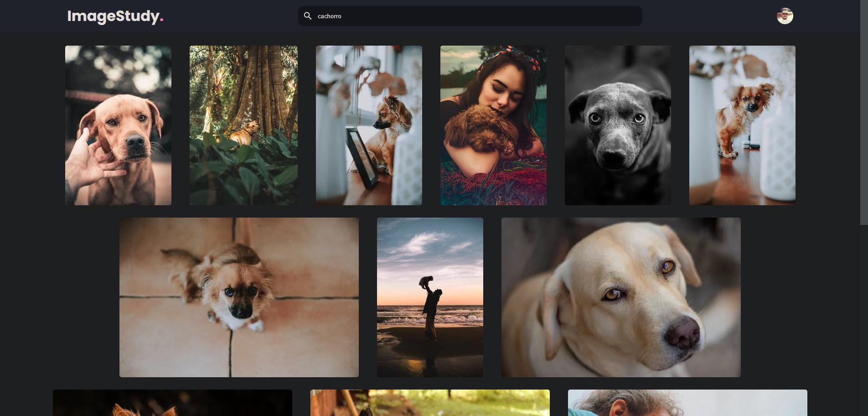
Task: Select the dog looking at picture frame photo
Action: 369,125
